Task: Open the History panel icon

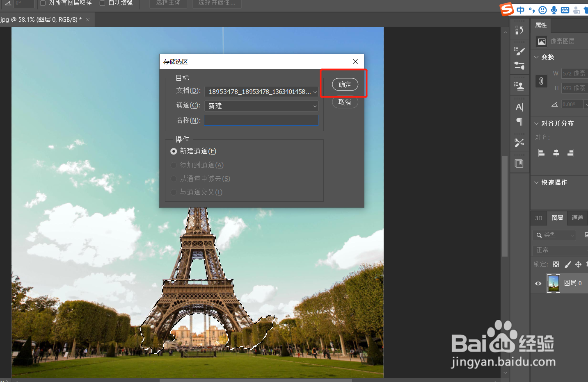Action: click(x=519, y=30)
